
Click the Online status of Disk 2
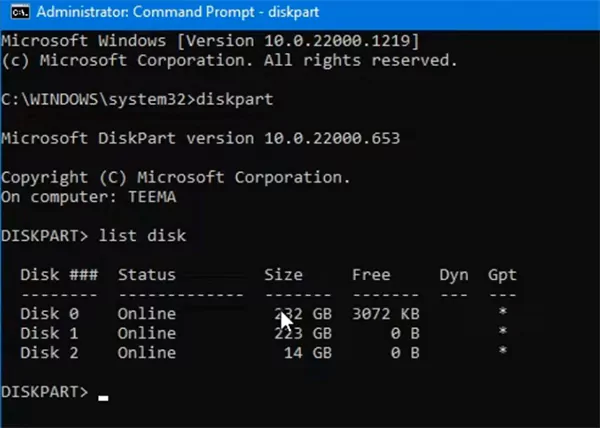pos(147,353)
